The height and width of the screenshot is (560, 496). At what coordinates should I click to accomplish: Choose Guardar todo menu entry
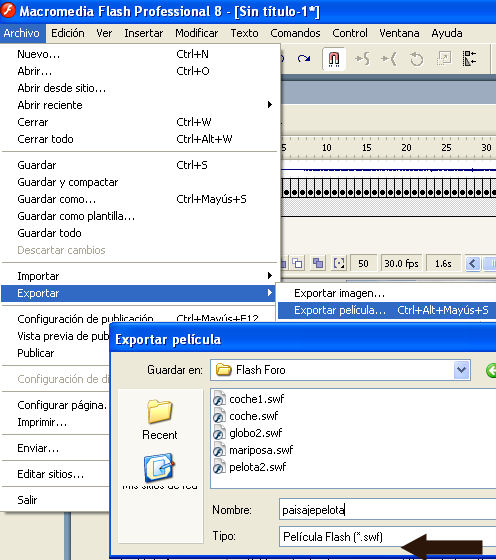click(x=139, y=233)
